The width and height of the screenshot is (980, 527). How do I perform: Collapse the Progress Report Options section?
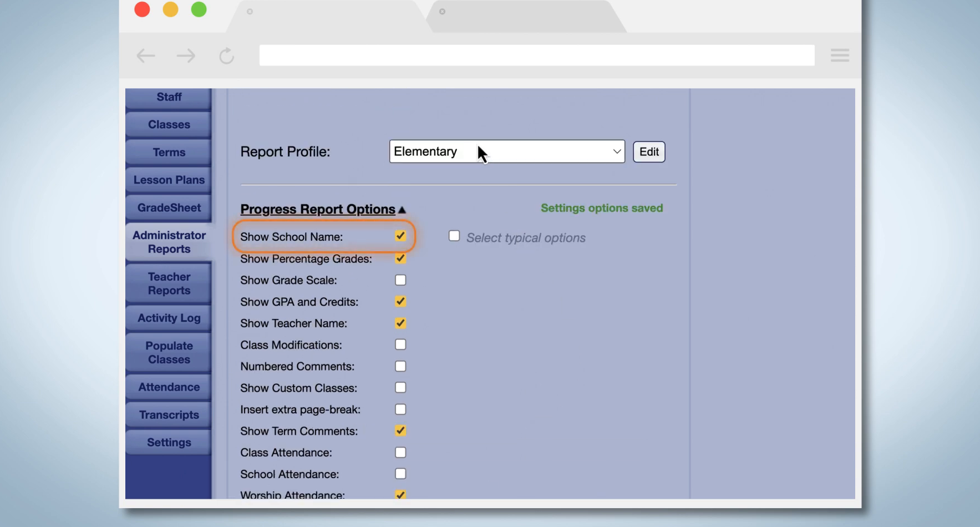[323, 209]
